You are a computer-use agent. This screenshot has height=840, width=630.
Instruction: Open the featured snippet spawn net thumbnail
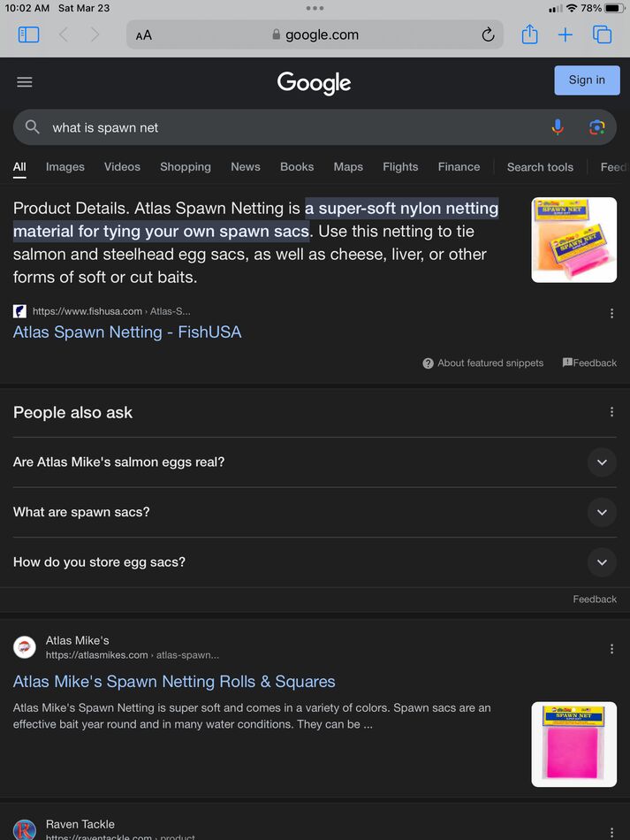tap(574, 240)
